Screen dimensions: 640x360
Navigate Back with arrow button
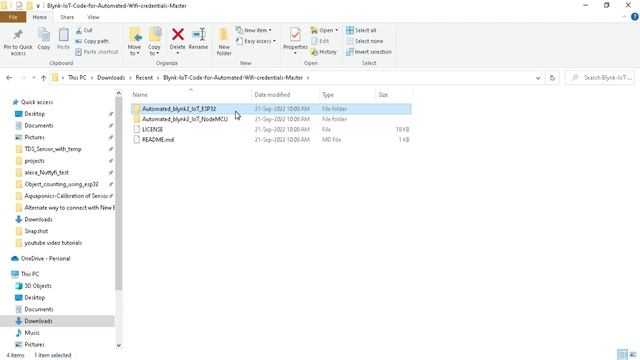pyautogui.click(x=9, y=78)
